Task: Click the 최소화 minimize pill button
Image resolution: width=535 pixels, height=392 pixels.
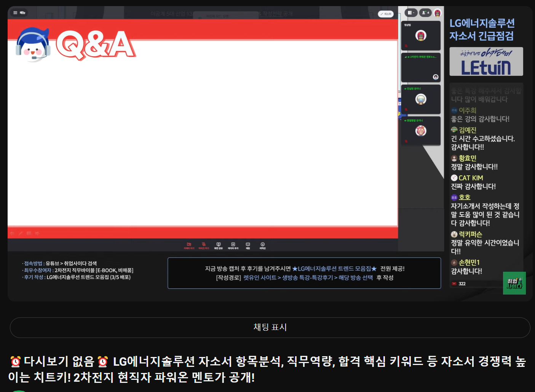Action: coord(386,14)
